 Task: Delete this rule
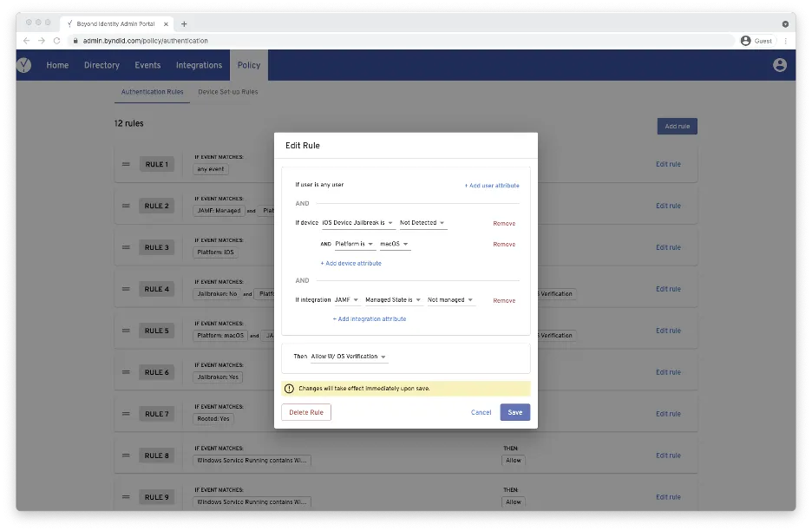tap(308, 412)
